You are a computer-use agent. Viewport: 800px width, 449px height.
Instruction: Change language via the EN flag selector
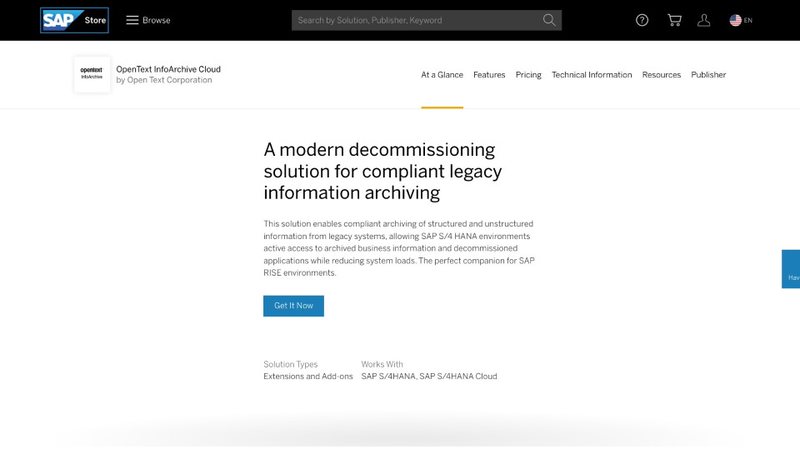[x=741, y=20]
